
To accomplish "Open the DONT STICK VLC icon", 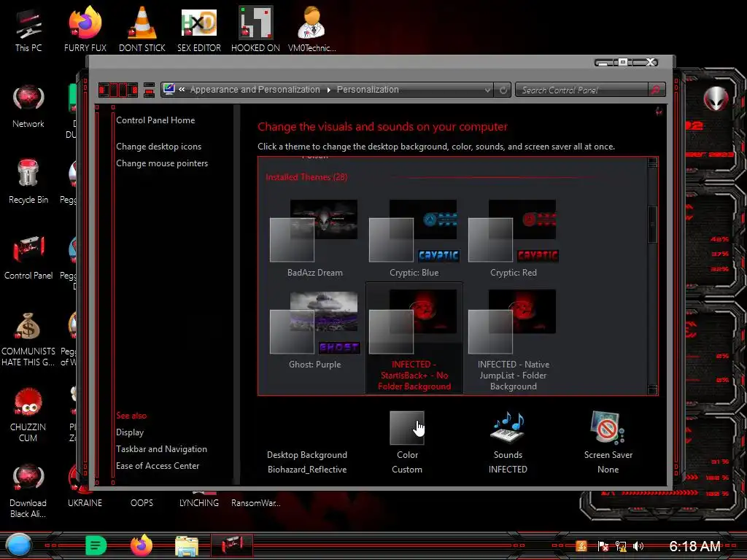I will coord(142,29).
